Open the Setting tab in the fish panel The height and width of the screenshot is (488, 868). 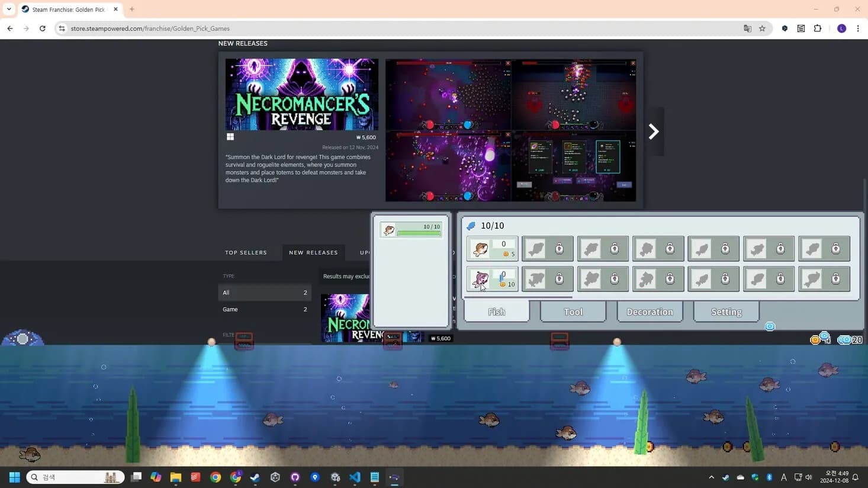click(725, 311)
